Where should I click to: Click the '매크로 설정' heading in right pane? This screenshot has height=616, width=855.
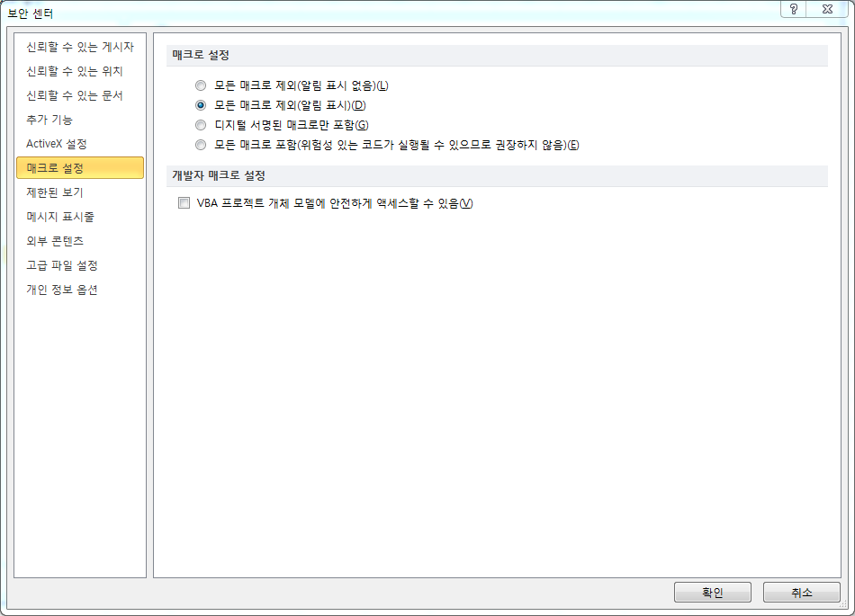tap(201, 55)
